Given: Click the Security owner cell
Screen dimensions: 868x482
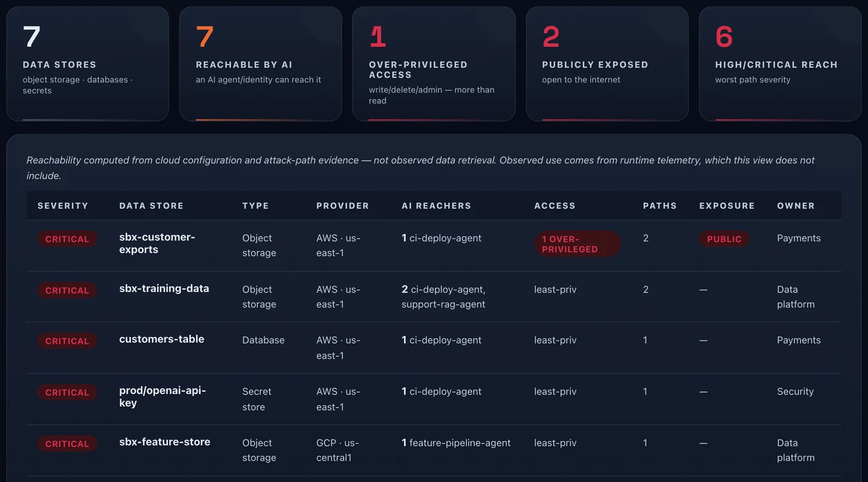Looking at the screenshot, I should pos(795,392).
